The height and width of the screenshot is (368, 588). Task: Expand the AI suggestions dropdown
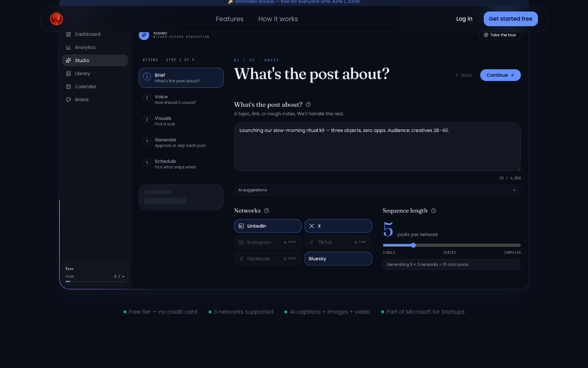pos(377,190)
